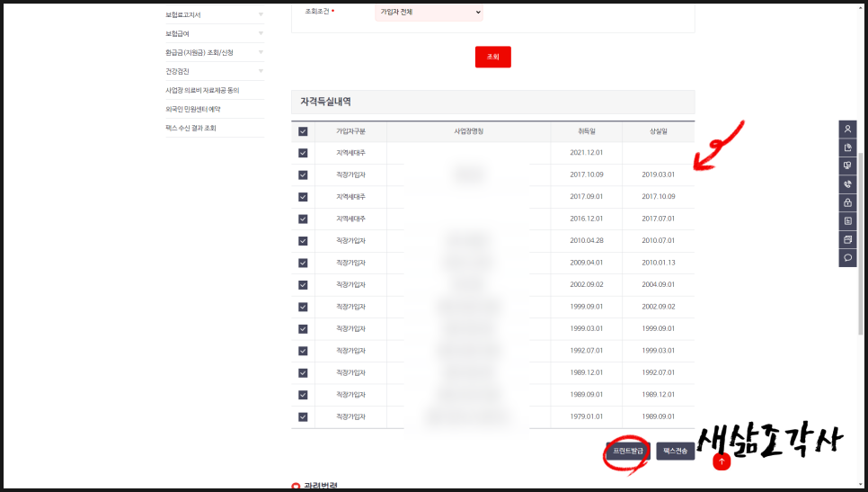Click the 2002.09.02 loss date cell
This screenshot has width=868, height=492.
tap(659, 307)
